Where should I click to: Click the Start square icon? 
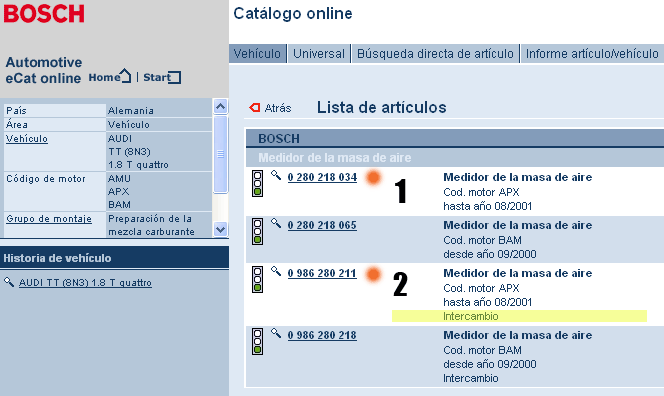(x=174, y=77)
